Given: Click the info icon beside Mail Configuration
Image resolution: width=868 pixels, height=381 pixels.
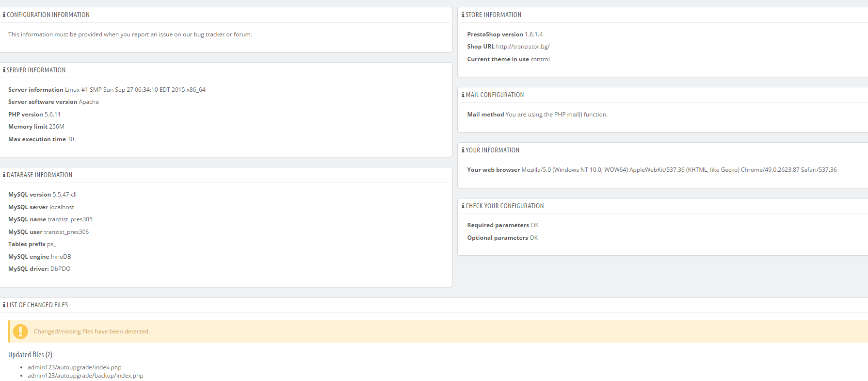Looking at the screenshot, I should [x=463, y=95].
